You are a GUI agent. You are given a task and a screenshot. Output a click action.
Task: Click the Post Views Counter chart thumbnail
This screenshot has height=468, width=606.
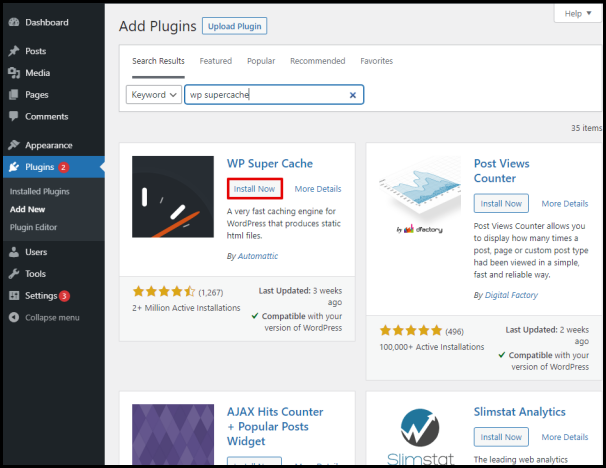pos(420,197)
